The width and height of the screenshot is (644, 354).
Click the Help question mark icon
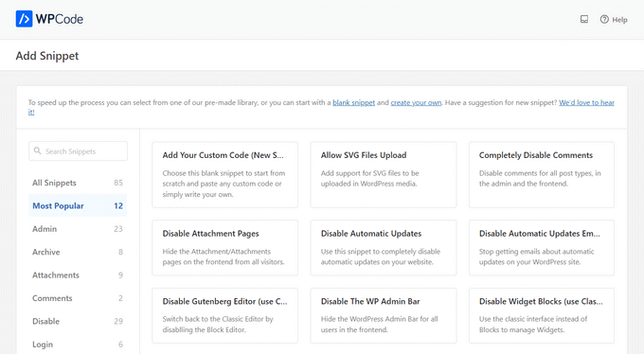[604, 19]
